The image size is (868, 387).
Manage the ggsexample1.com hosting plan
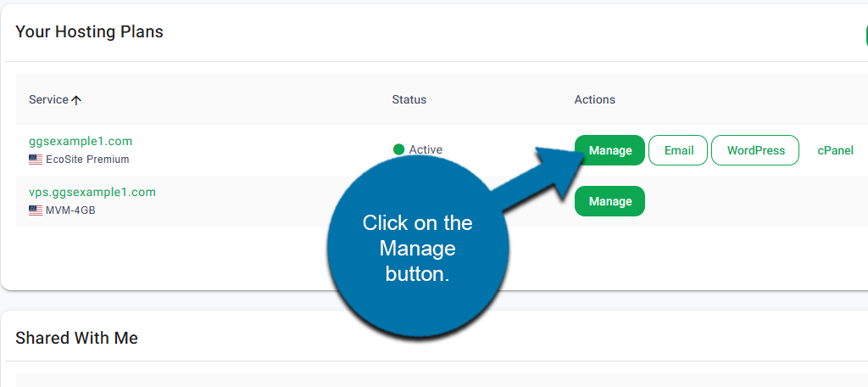pos(609,150)
